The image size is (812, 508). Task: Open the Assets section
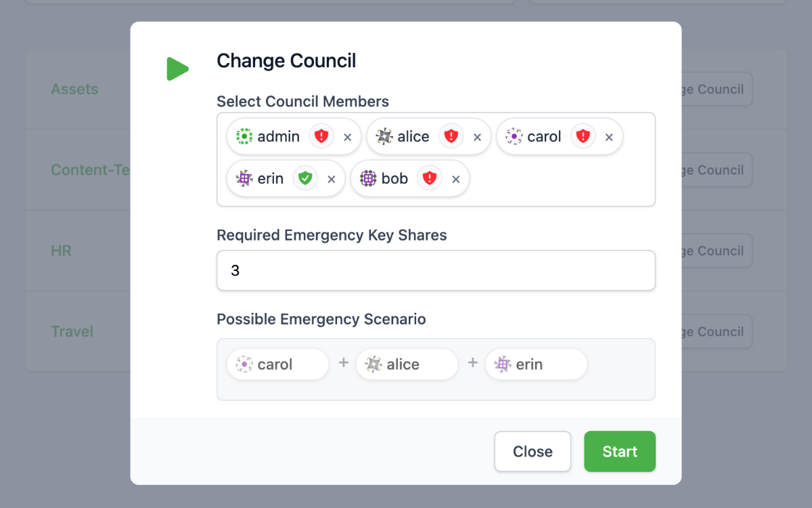click(74, 89)
